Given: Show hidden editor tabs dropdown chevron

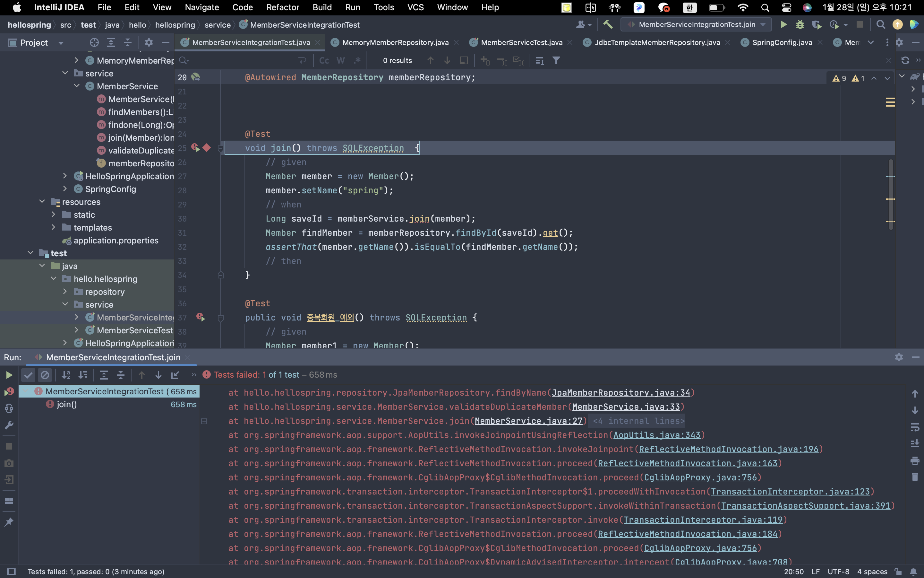Looking at the screenshot, I should 870,42.
